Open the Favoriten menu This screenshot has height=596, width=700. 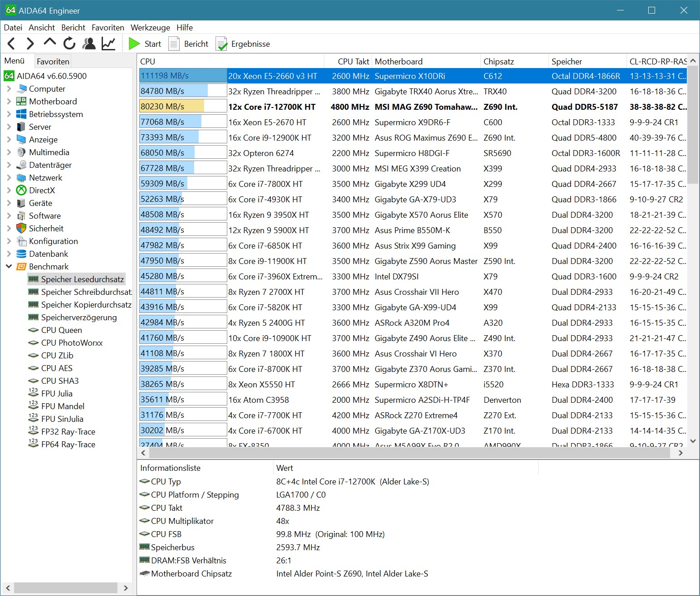click(x=108, y=28)
